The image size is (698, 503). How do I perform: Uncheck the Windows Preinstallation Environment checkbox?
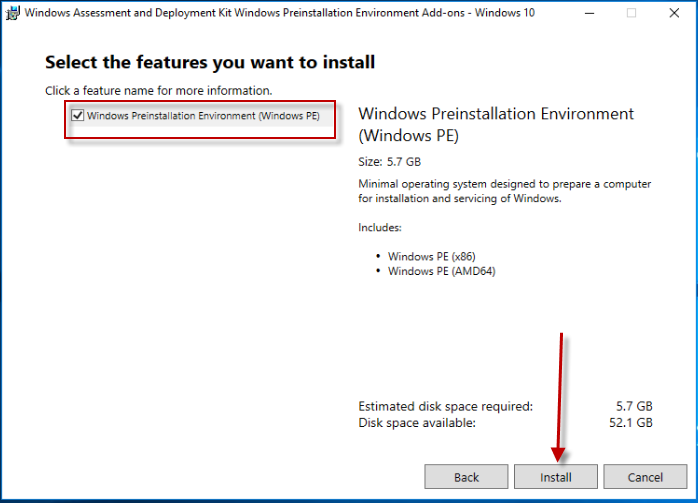pyautogui.click(x=77, y=115)
